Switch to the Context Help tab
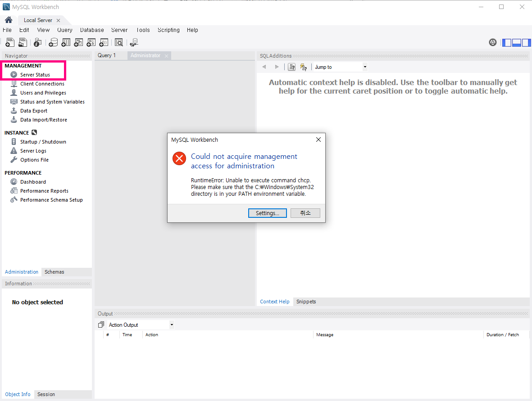 (x=274, y=302)
